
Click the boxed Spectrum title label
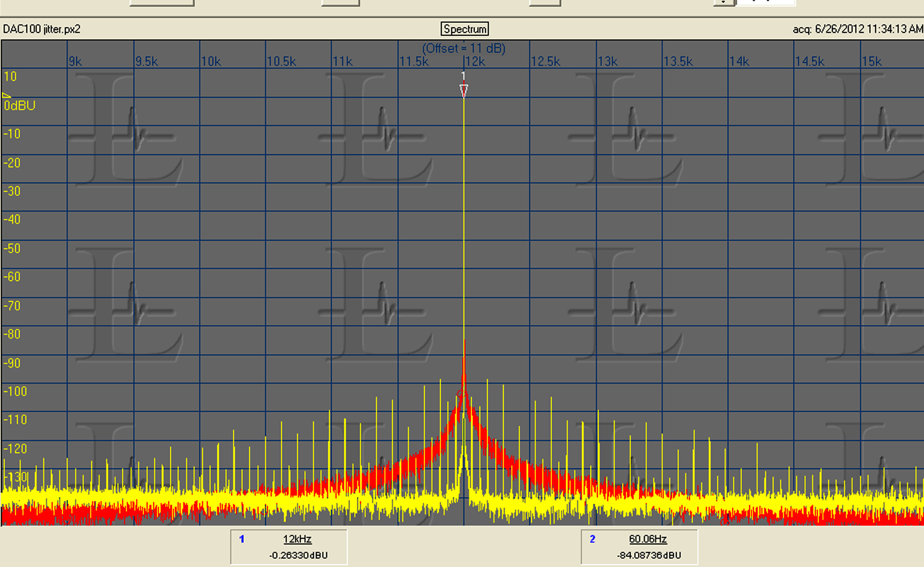click(x=465, y=29)
